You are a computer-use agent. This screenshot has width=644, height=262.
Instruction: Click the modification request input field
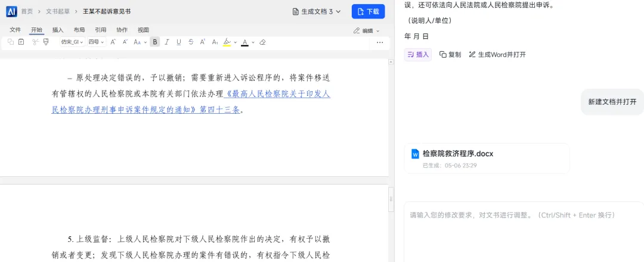524,232
